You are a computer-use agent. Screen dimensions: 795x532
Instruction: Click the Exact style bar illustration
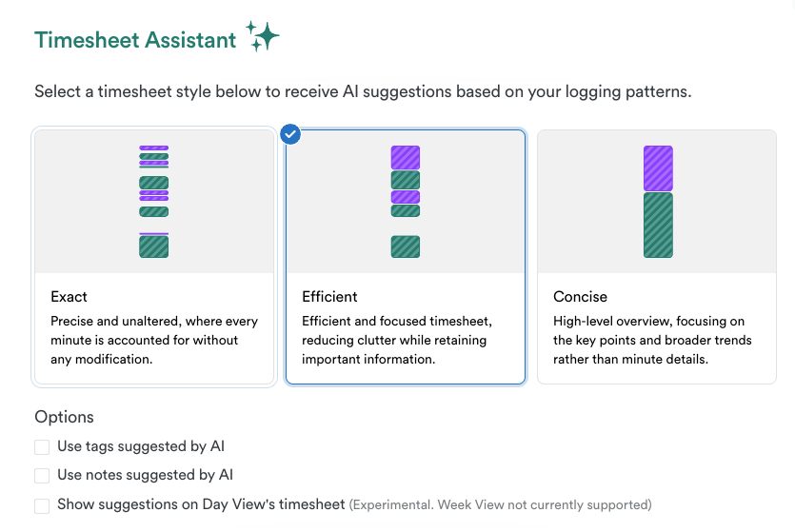[154, 202]
